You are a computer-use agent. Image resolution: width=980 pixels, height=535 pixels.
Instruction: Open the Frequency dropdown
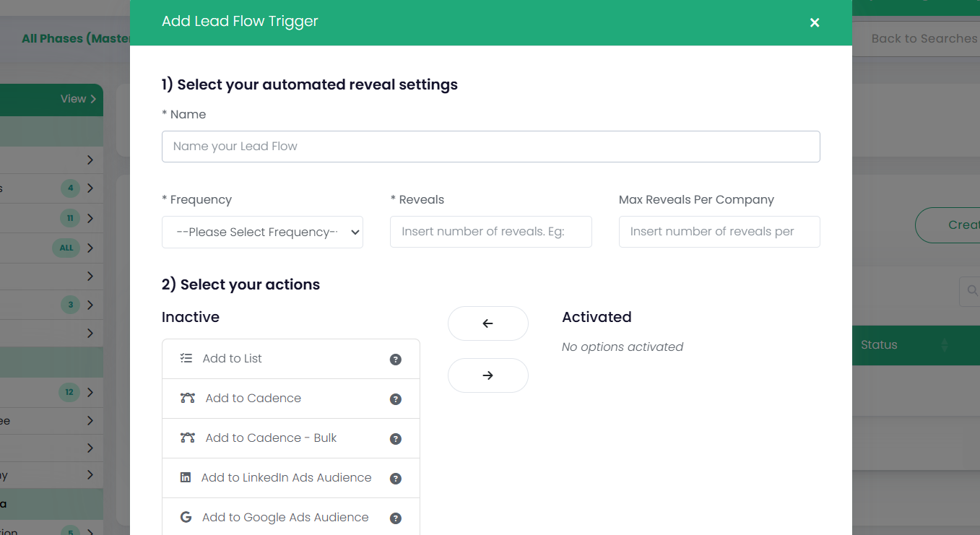pos(262,232)
